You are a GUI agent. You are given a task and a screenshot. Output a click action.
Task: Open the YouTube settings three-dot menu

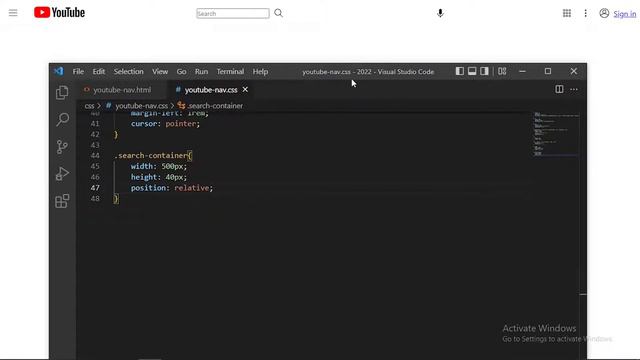pos(585,13)
